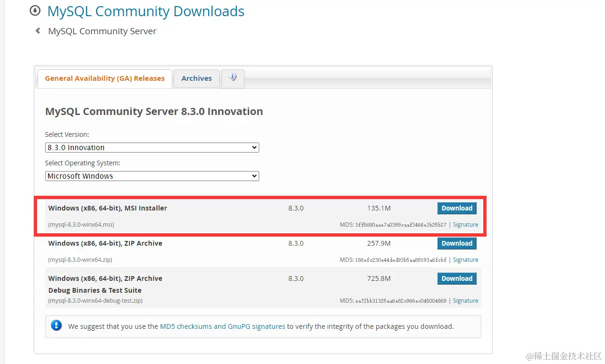Open the information icon tab

point(233,78)
